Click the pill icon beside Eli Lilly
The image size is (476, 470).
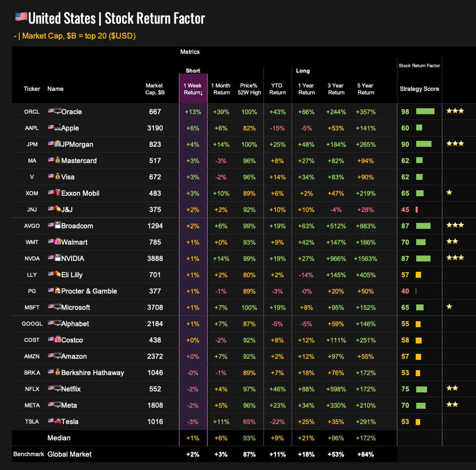click(58, 274)
